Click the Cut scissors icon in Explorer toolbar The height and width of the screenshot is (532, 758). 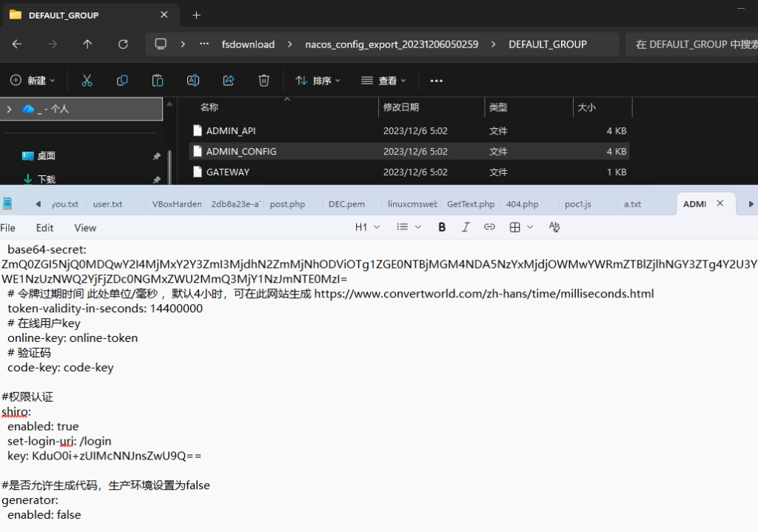(x=87, y=80)
